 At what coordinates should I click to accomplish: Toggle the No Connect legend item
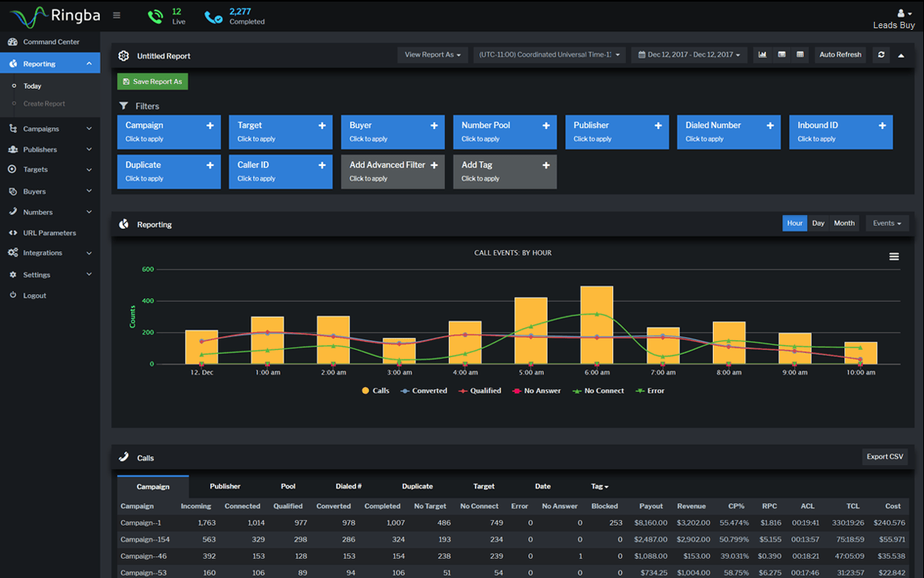tap(598, 390)
